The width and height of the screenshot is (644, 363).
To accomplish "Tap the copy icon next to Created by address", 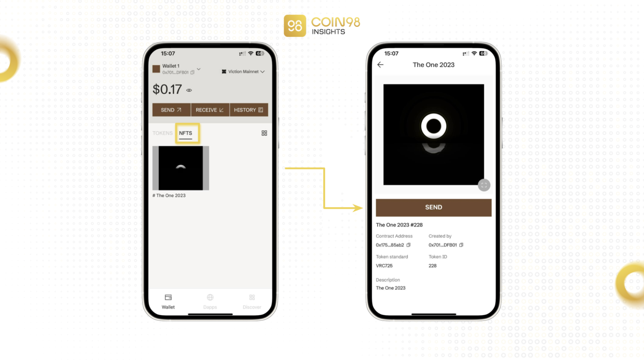I will (461, 245).
